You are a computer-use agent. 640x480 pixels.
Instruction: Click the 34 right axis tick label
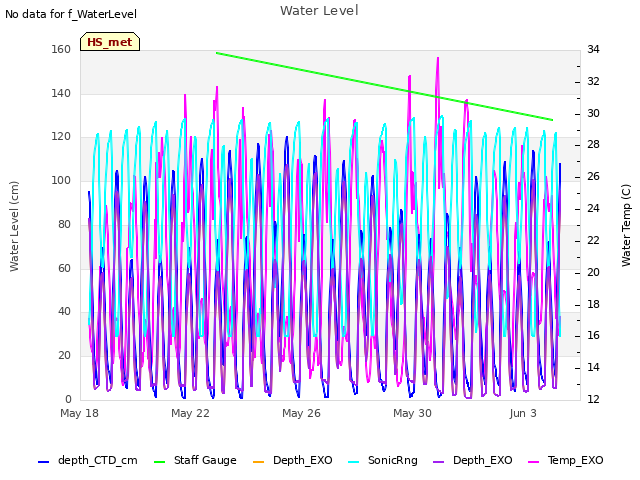click(x=593, y=49)
